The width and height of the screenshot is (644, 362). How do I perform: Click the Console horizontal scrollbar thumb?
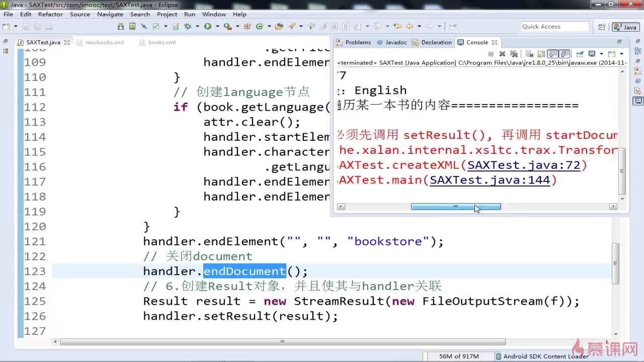pyautogui.click(x=456, y=207)
